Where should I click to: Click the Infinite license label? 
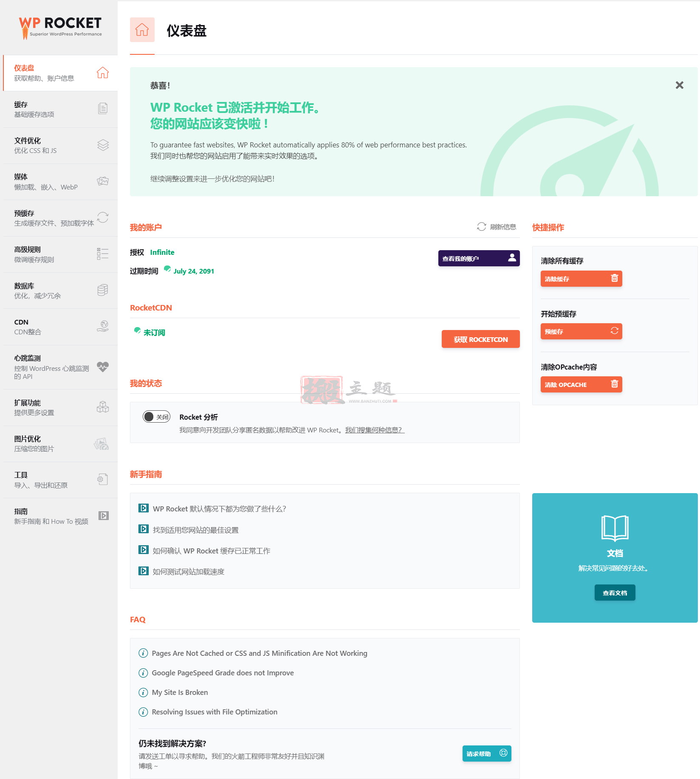(162, 252)
